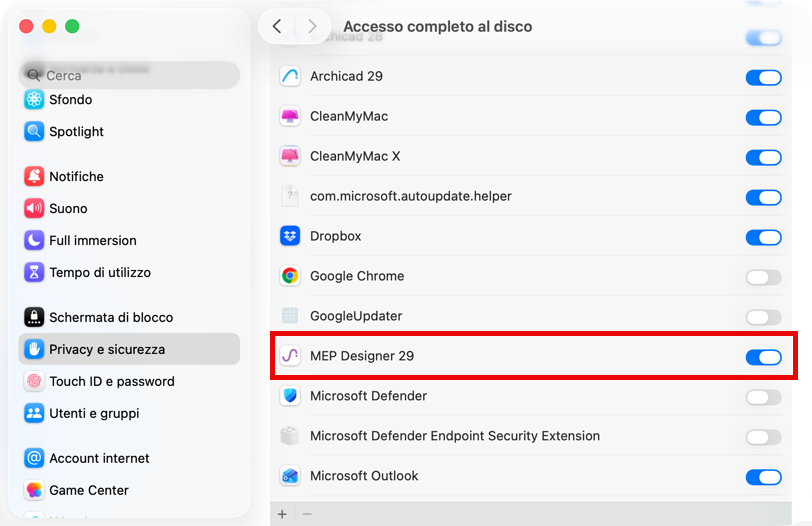Enable full disk access for Google Chrome
The image size is (812, 526).
coord(763,277)
